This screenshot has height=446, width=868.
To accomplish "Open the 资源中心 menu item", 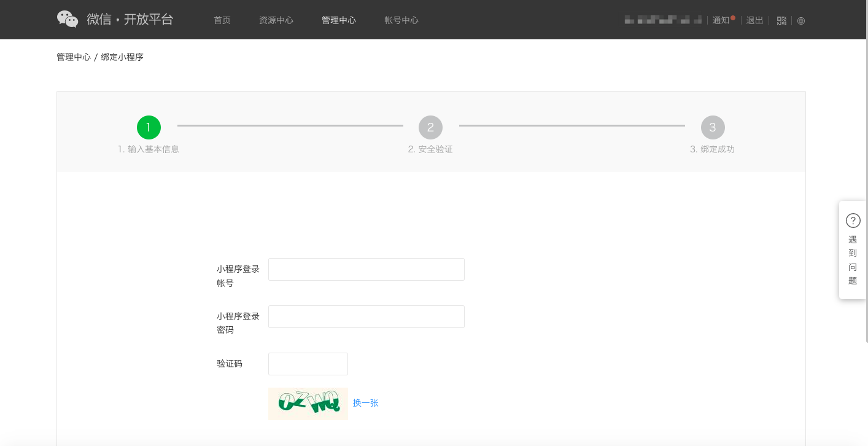I will pos(276,20).
